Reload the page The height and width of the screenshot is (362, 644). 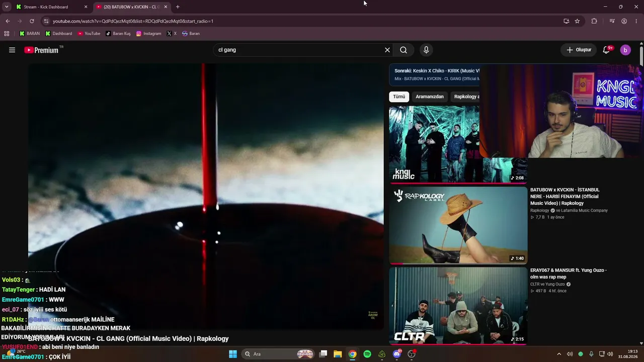(x=32, y=21)
